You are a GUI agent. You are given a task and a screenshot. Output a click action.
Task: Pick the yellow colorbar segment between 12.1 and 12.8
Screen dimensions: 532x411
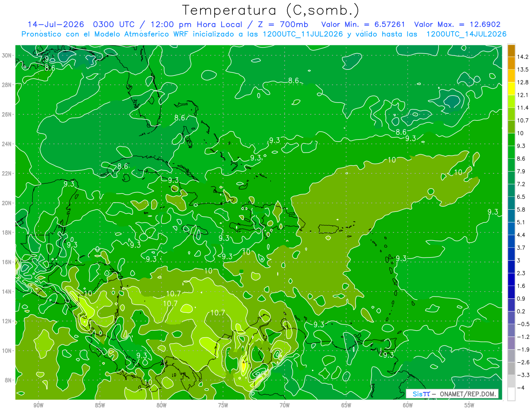[x=511, y=89]
